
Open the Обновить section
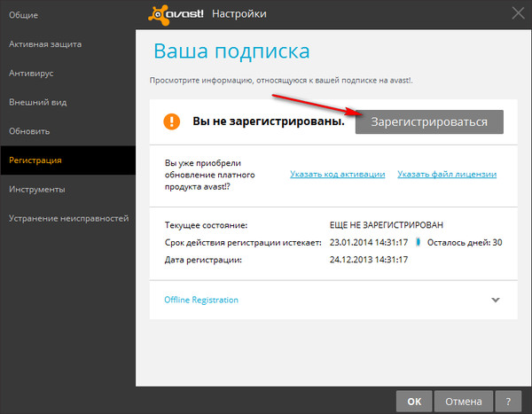pyautogui.click(x=68, y=131)
